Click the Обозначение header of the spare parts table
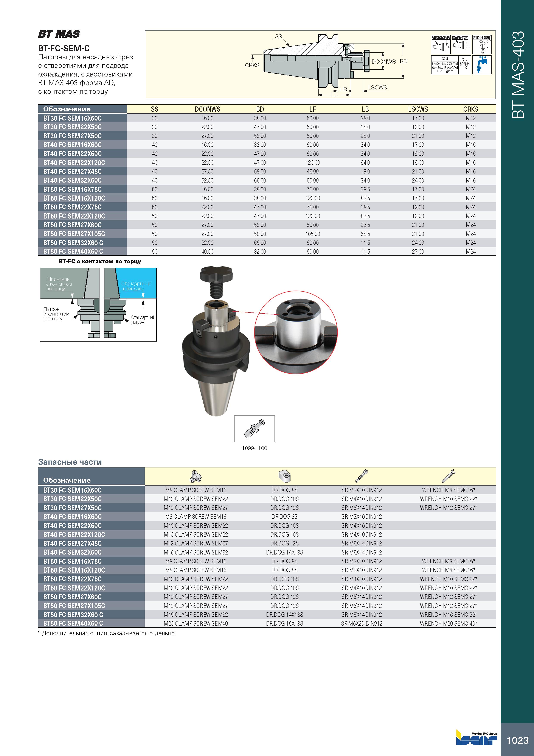This screenshot has width=534, height=756. coord(67,480)
